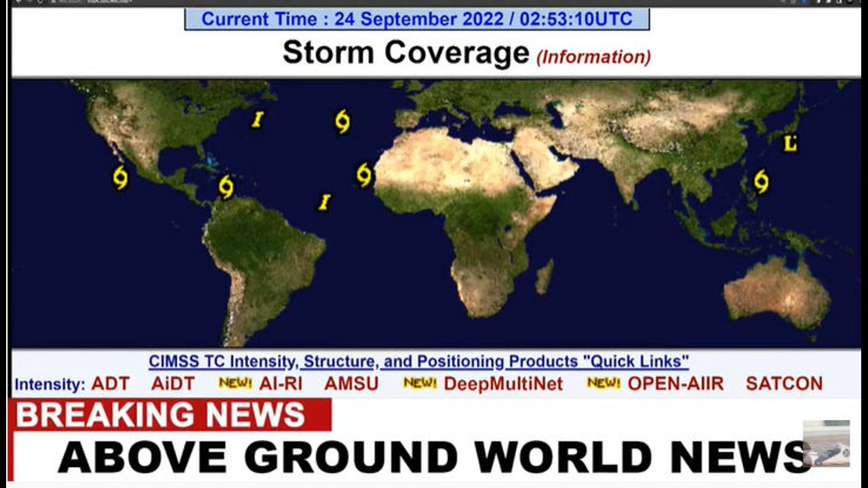Open the invest marker in tropical Atlantic
868x488 pixels.
pos(325,202)
